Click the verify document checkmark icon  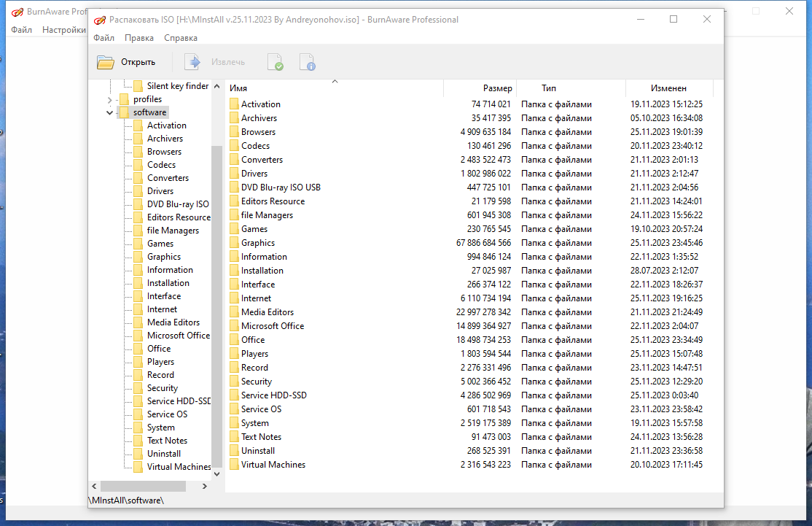275,62
